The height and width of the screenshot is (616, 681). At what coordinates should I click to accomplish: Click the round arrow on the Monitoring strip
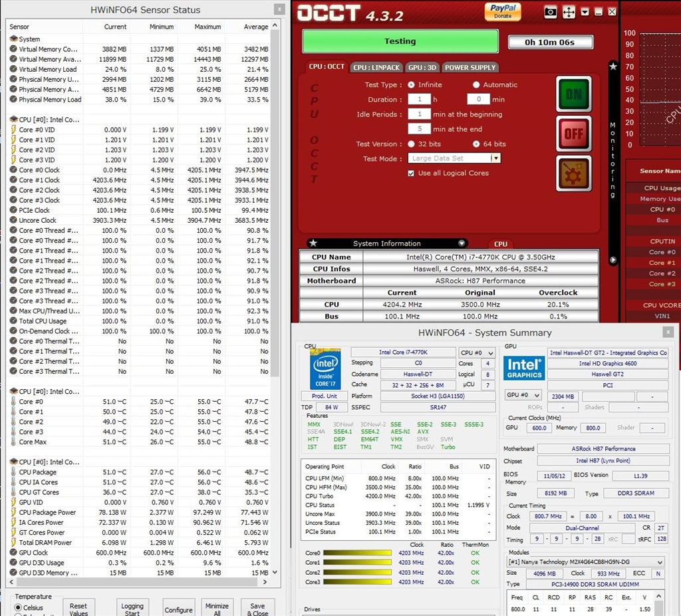(x=613, y=260)
